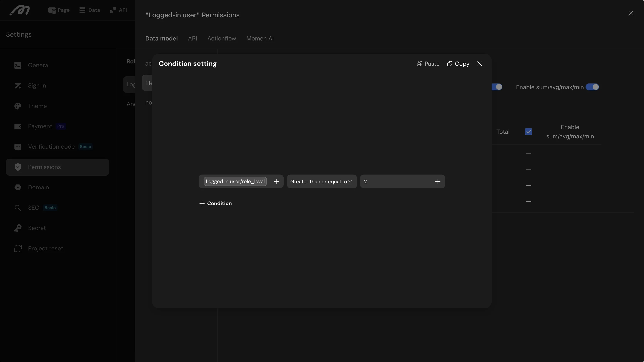644x362 pixels.
Task: Open Project reset section
Action: coord(57,249)
